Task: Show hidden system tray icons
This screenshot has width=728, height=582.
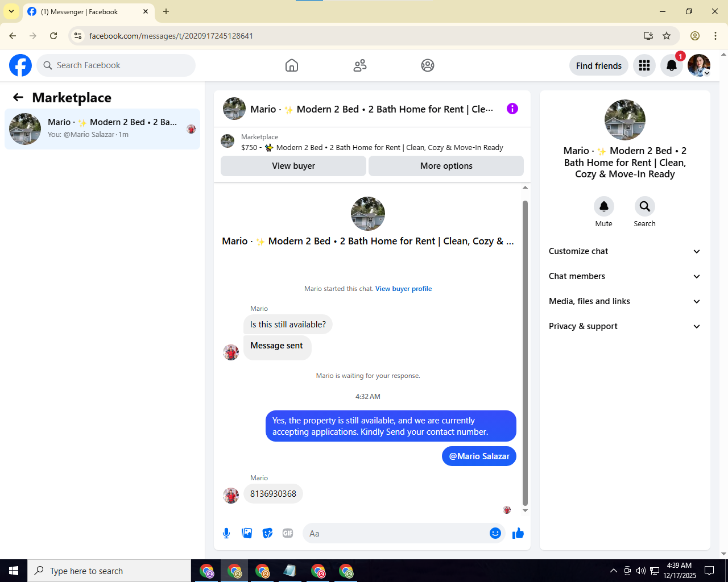Action: click(614, 571)
